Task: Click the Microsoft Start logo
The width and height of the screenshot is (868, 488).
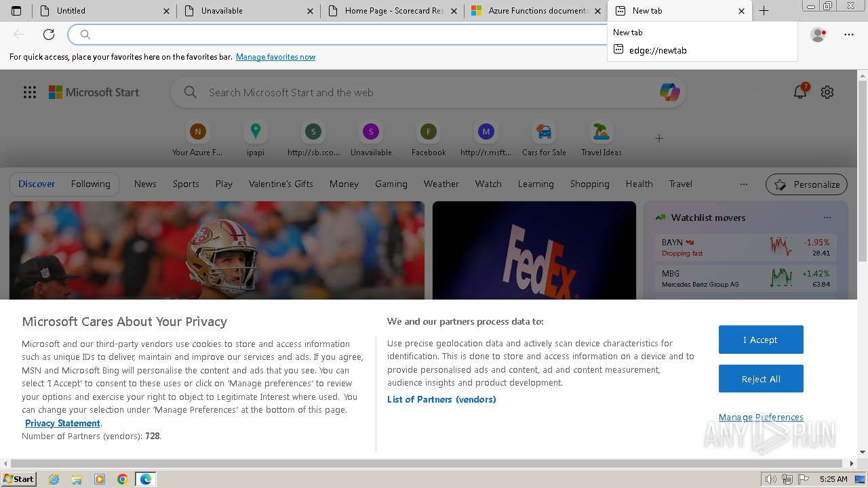Action: pos(94,92)
